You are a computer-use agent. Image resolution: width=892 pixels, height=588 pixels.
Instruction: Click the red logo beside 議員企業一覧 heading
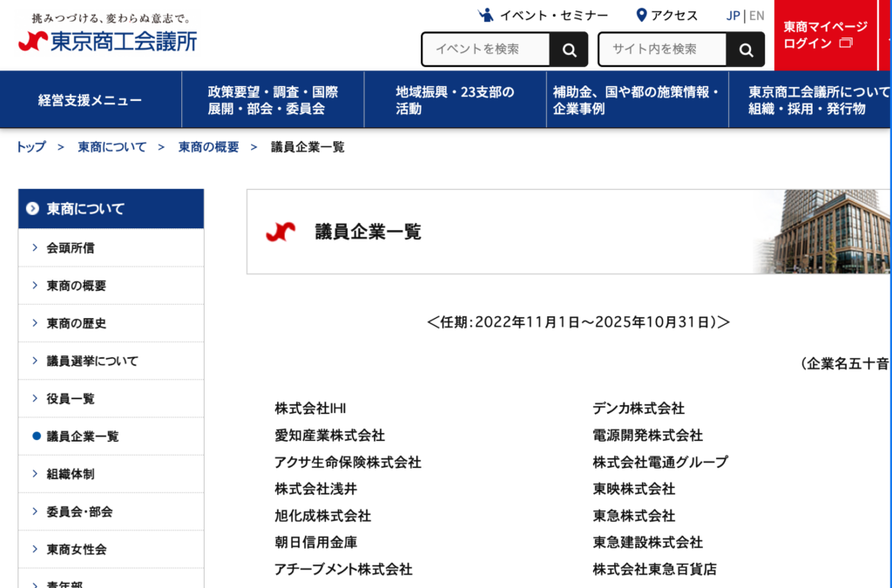[x=280, y=232]
